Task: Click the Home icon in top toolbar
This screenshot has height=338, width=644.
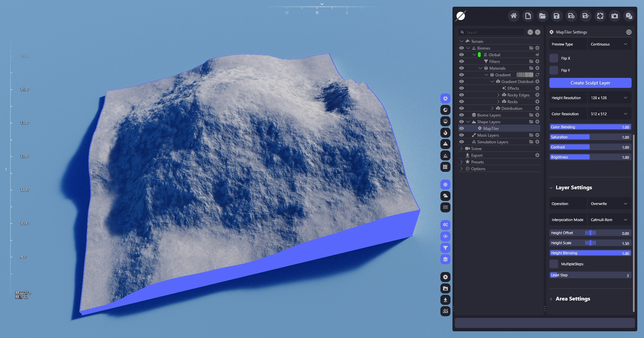Action: coord(513,16)
